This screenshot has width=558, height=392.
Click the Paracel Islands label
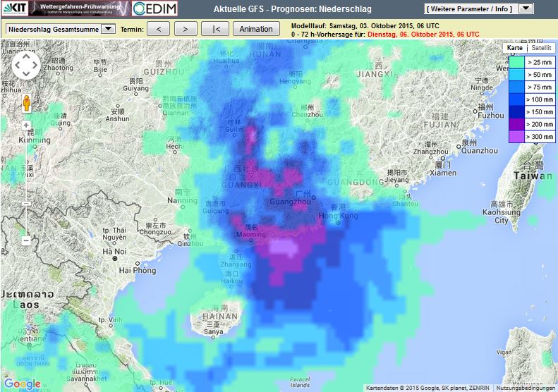tap(300, 382)
